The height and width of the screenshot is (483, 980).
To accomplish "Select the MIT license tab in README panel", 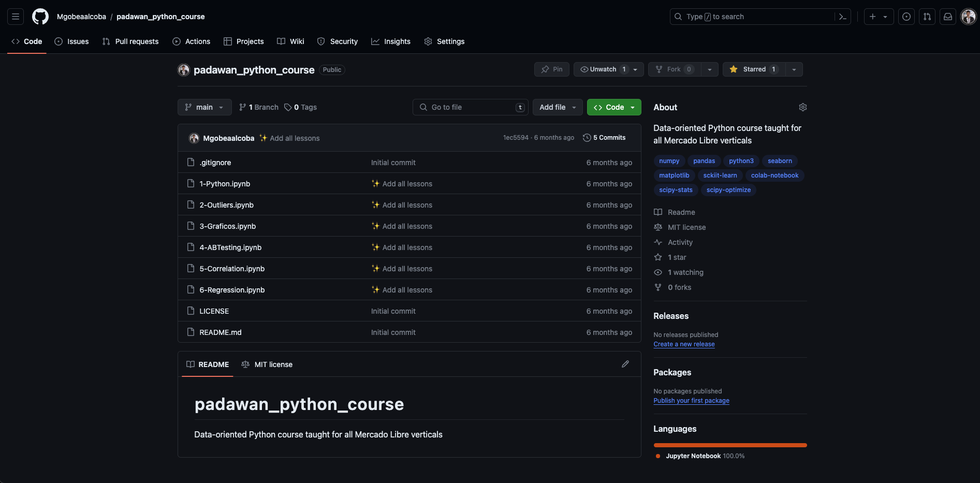I will pos(267,364).
